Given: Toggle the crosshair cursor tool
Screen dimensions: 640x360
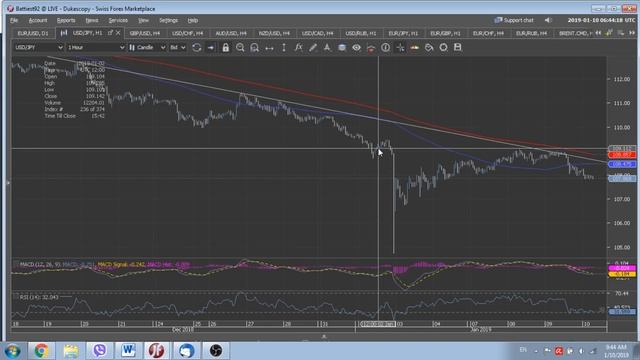Looking at the screenshot, I should (400, 48).
